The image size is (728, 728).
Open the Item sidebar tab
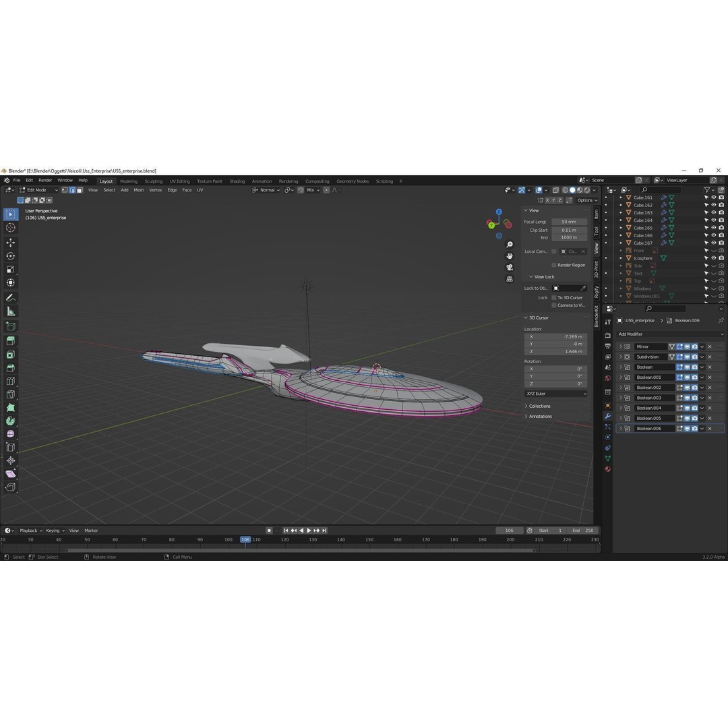tap(597, 214)
